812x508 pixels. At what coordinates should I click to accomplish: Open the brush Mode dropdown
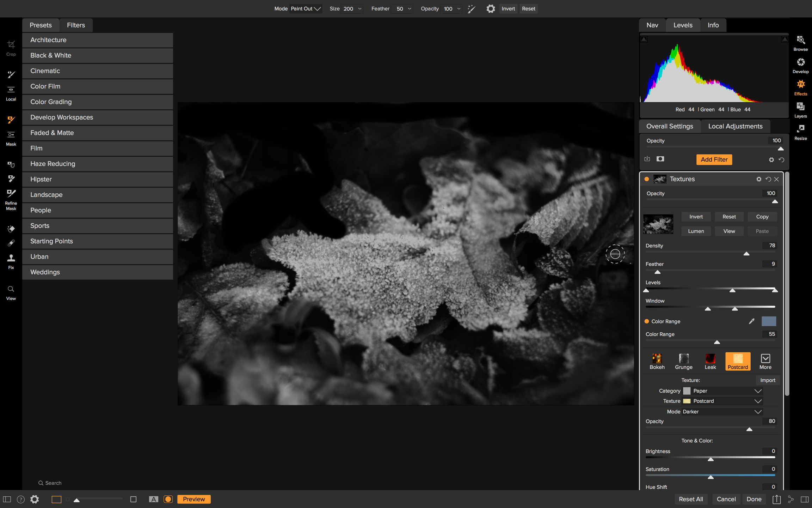click(306, 8)
